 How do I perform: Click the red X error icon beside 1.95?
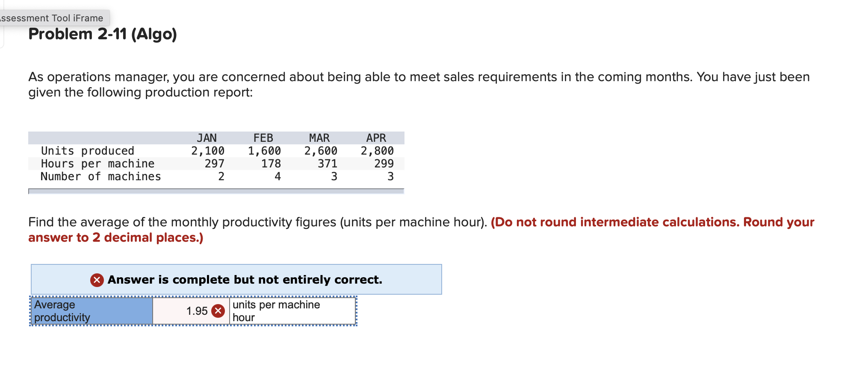click(x=218, y=311)
